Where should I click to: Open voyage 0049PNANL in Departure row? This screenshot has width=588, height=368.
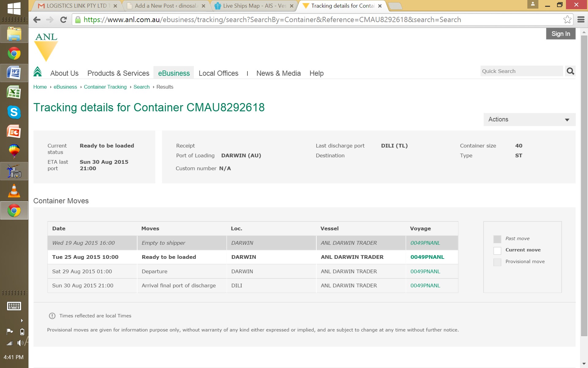[x=425, y=271]
